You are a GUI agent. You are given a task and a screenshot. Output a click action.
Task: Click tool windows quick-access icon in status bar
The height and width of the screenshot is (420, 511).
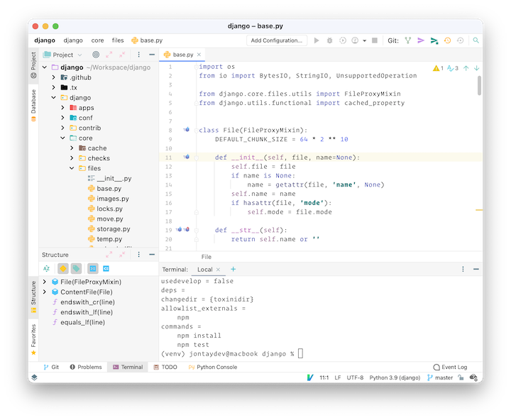tap(34, 377)
